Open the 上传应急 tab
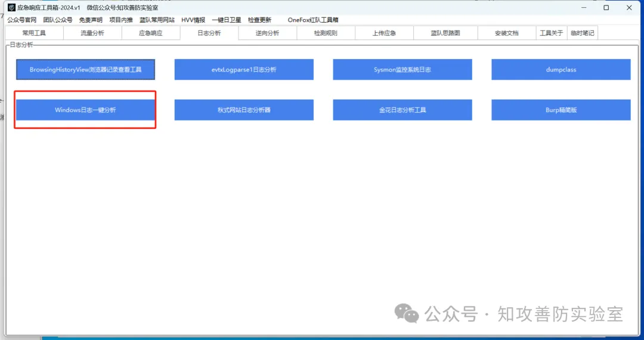This screenshot has width=644, height=340. 384,33
